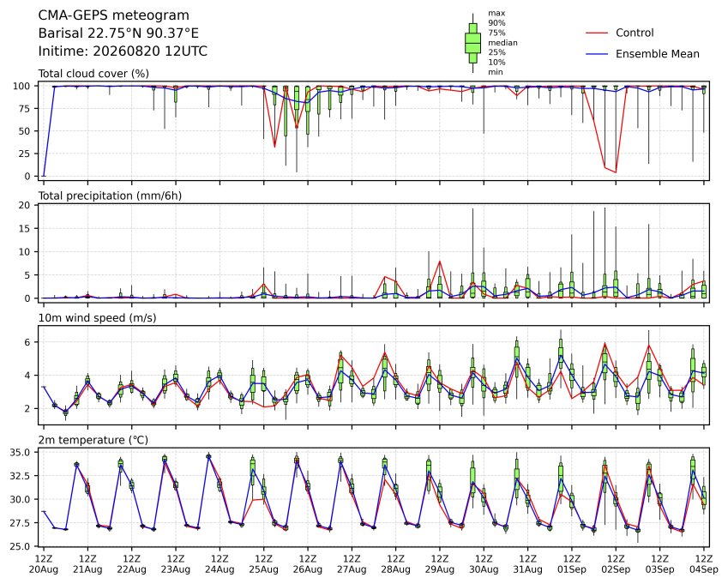Click the '4' tick on wind speed axis
This screenshot has width=728, height=584.
tap(27, 375)
